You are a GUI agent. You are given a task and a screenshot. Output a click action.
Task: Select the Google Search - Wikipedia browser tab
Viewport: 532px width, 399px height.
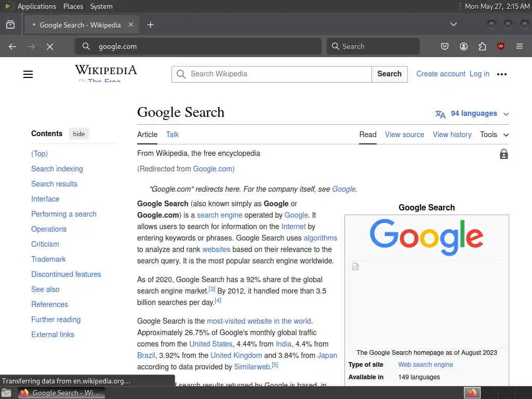(x=82, y=25)
